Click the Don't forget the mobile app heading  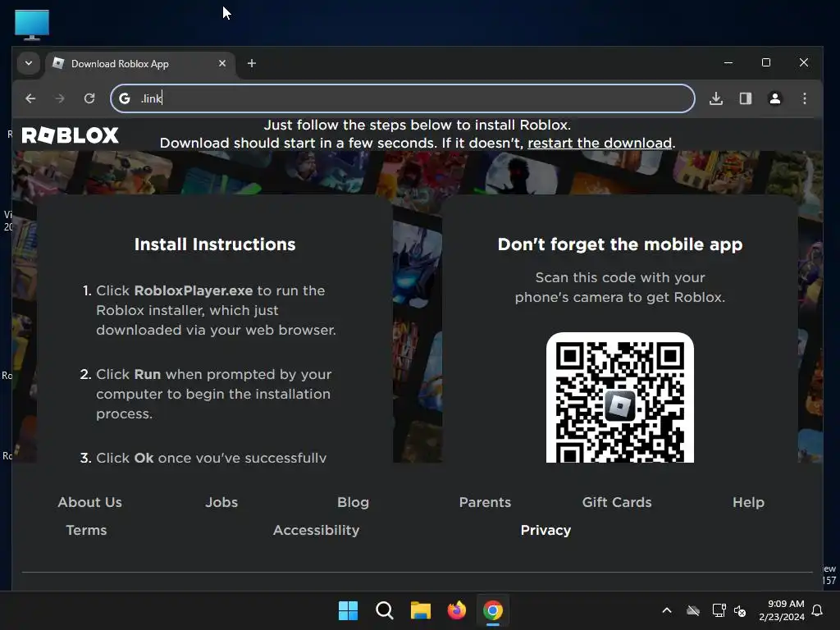[620, 244]
